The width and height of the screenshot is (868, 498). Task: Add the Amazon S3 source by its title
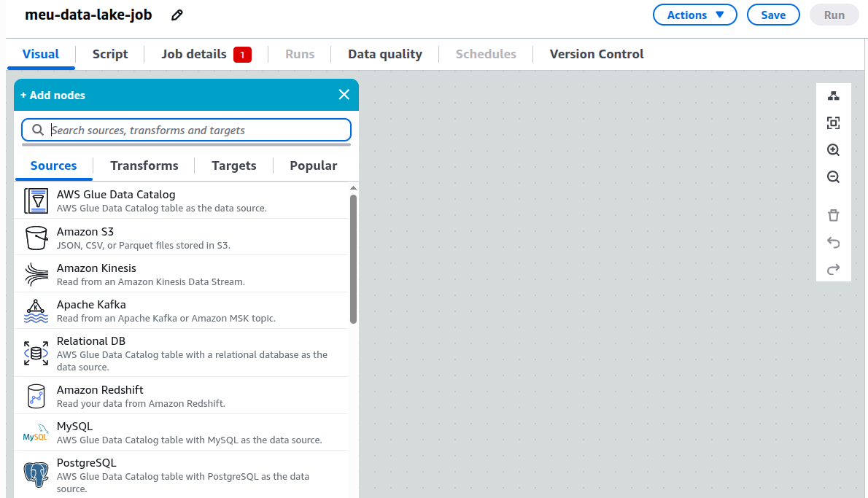[85, 232]
